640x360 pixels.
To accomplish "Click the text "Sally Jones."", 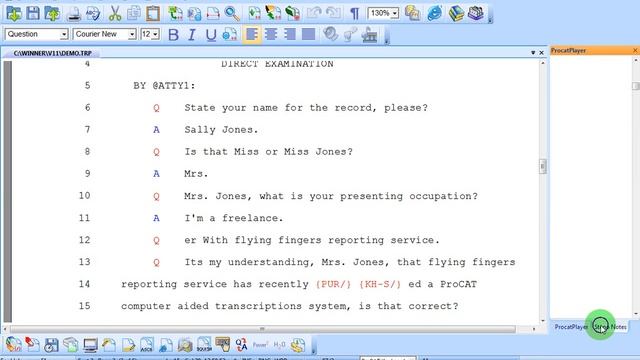I will (x=221, y=130).
